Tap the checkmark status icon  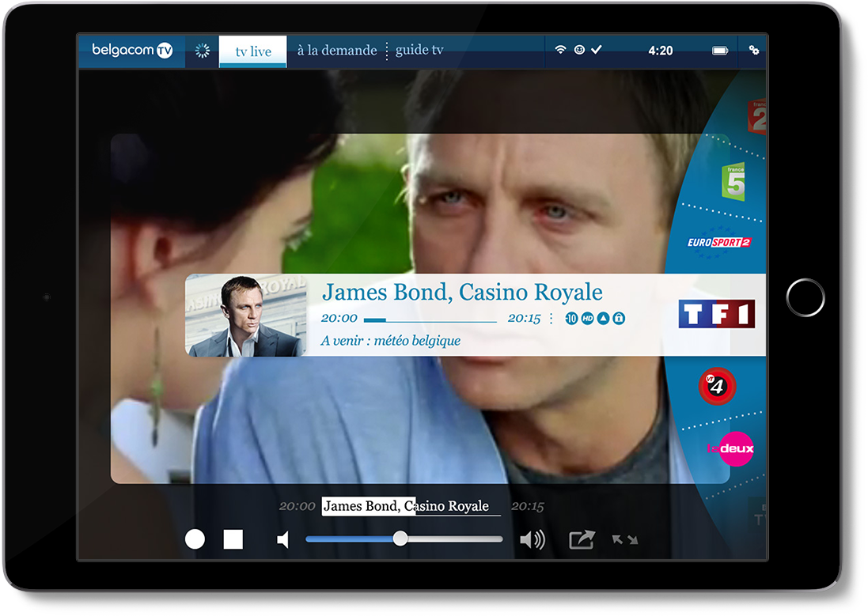596,49
